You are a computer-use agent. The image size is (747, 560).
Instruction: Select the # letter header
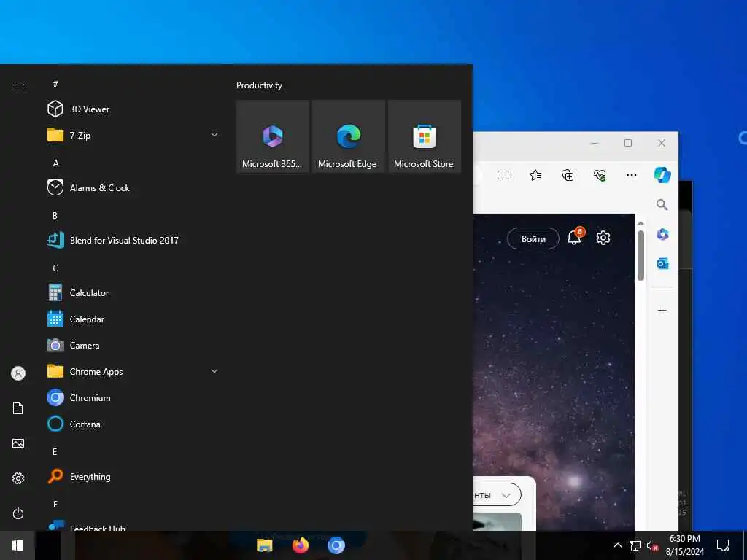(x=55, y=84)
